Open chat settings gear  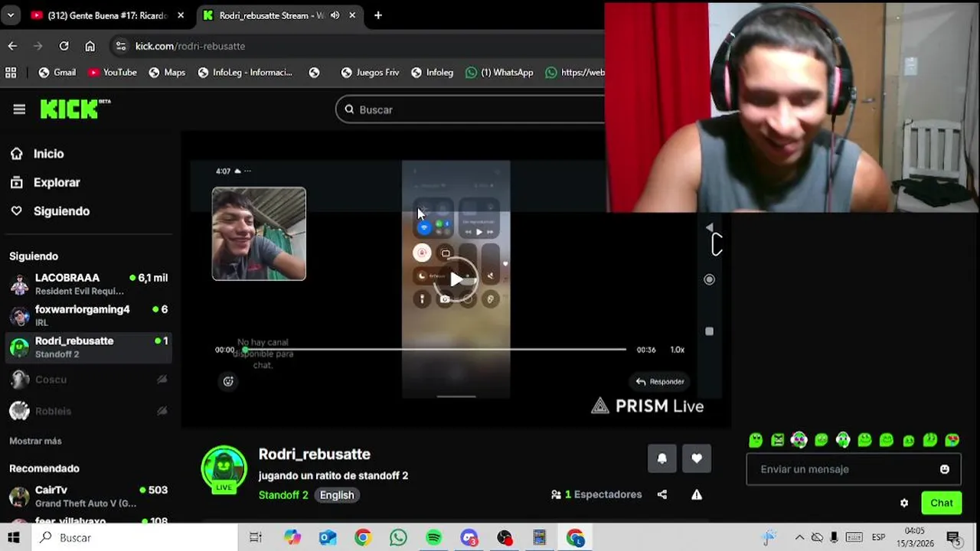pos(904,503)
